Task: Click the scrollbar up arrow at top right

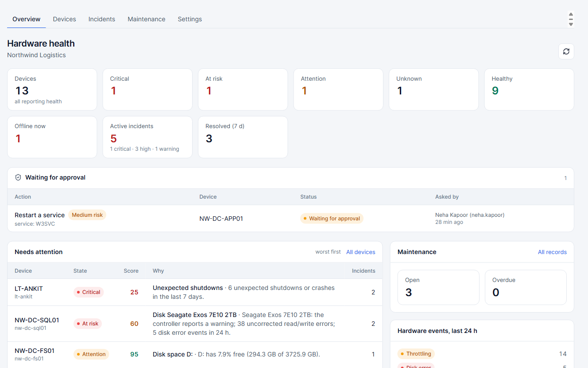Action: (x=571, y=14)
